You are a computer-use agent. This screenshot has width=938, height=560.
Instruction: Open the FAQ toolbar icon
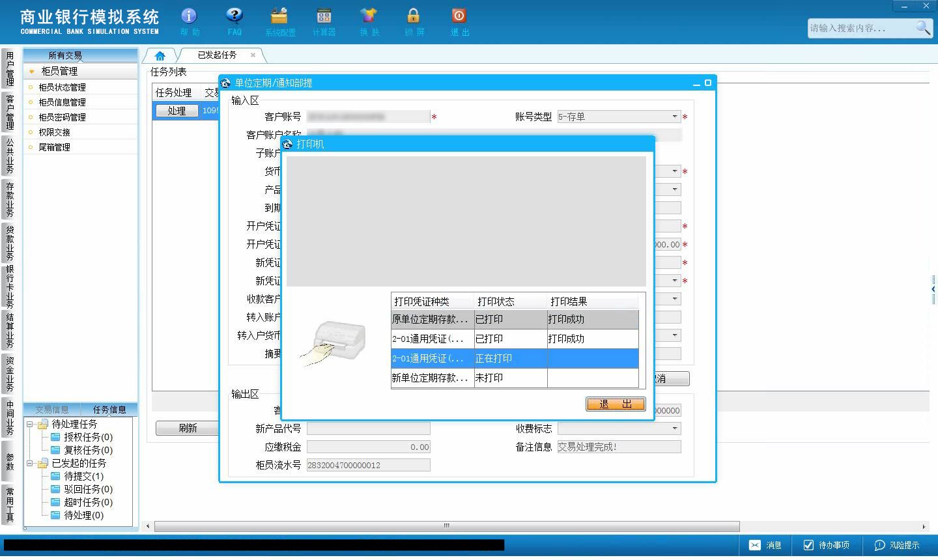point(234,21)
